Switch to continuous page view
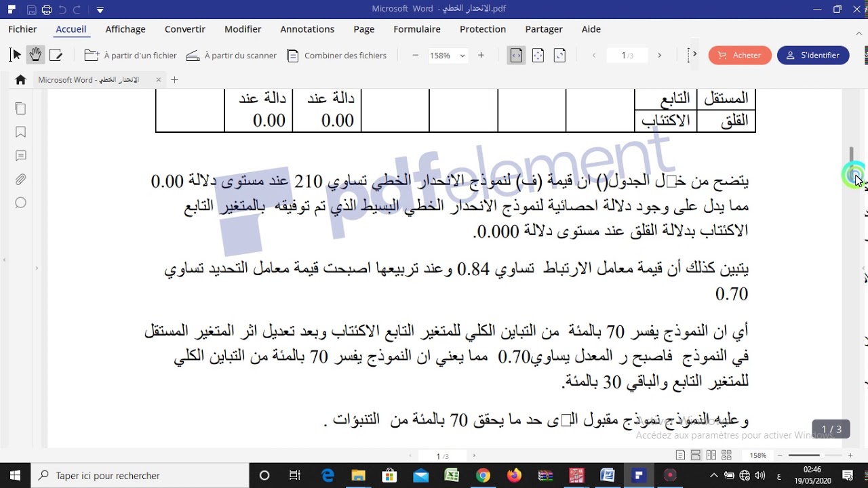The width and height of the screenshot is (868, 488). click(x=696, y=455)
